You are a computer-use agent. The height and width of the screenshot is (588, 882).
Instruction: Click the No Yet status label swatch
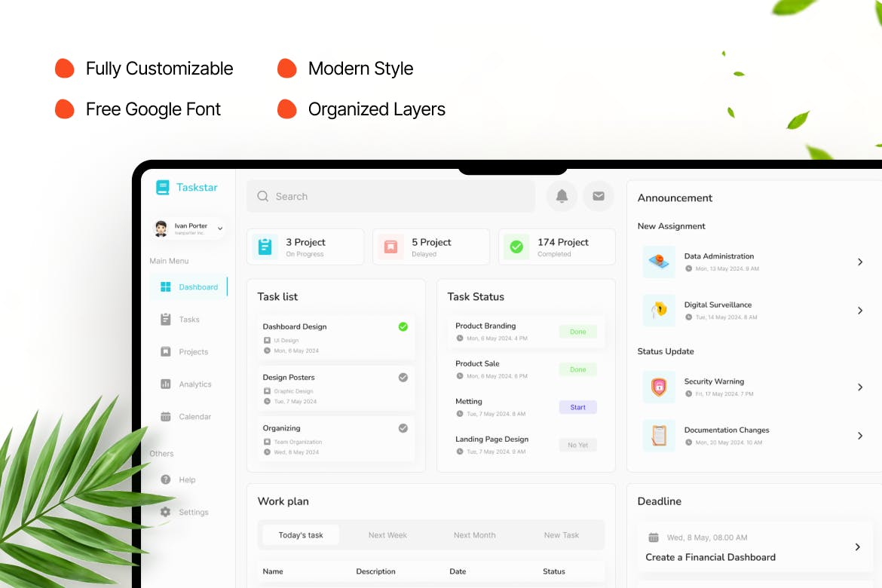(x=577, y=445)
